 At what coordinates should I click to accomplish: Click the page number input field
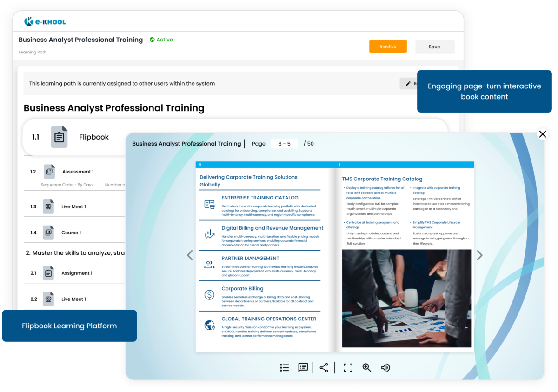284,144
